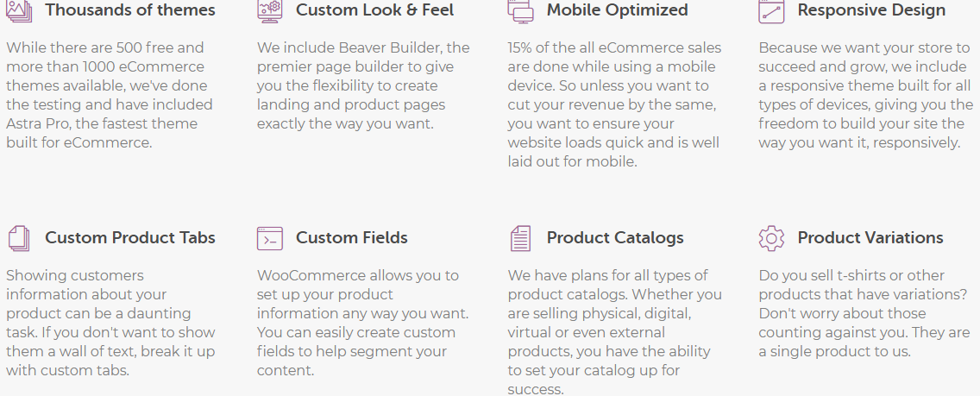980x396 pixels.
Task: Click the Astra Pro theme description paragraph
Action: (110, 95)
